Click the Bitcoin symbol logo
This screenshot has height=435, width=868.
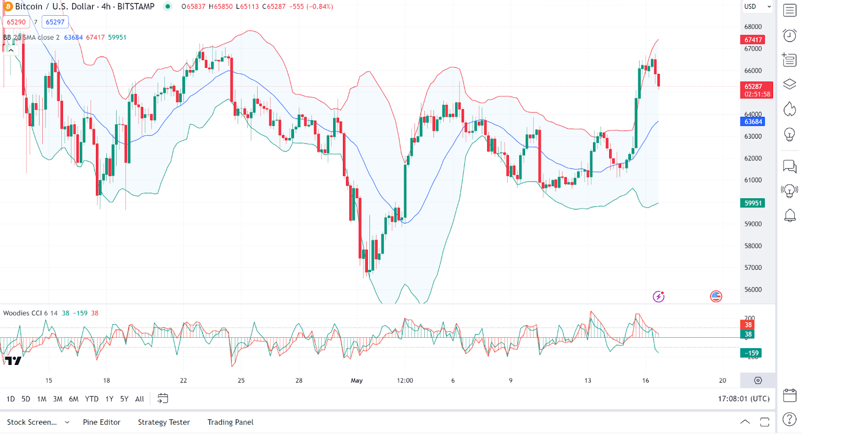(8, 7)
